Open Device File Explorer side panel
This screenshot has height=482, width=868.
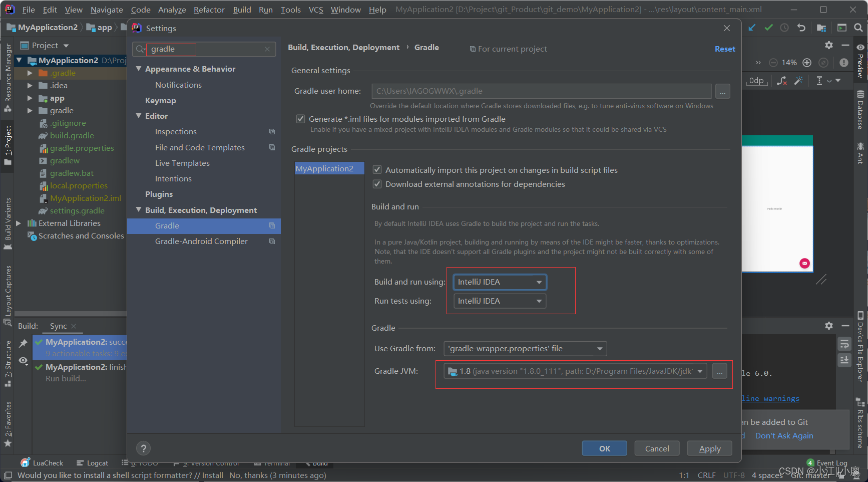click(860, 347)
